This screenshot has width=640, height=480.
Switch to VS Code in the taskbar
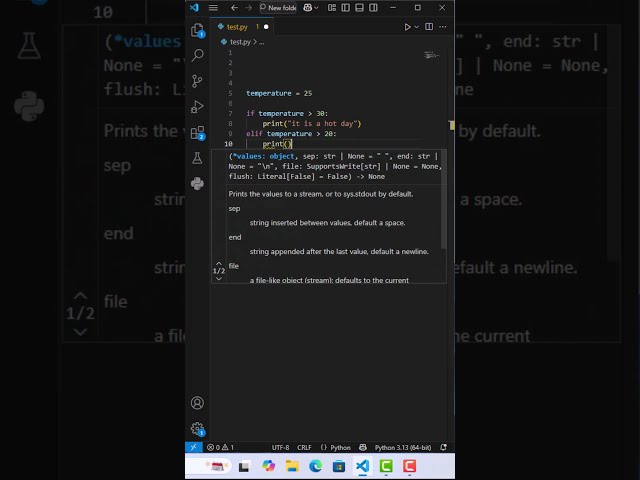tap(362, 466)
